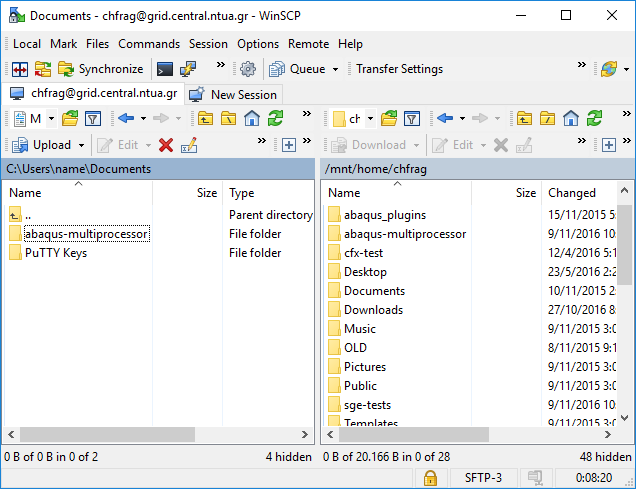Go back in local panel history
This screenshot has height=489, width=636.
(x=127, y=118)
